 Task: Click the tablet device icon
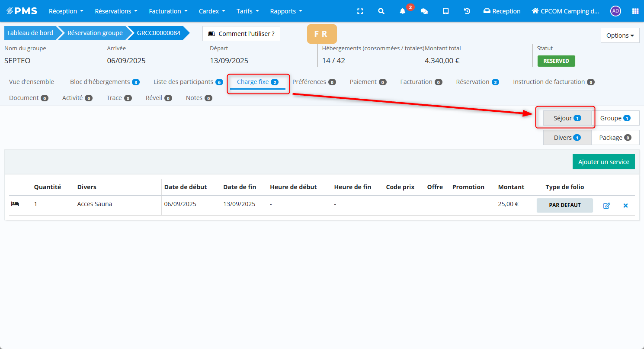(x=445, y=11)
